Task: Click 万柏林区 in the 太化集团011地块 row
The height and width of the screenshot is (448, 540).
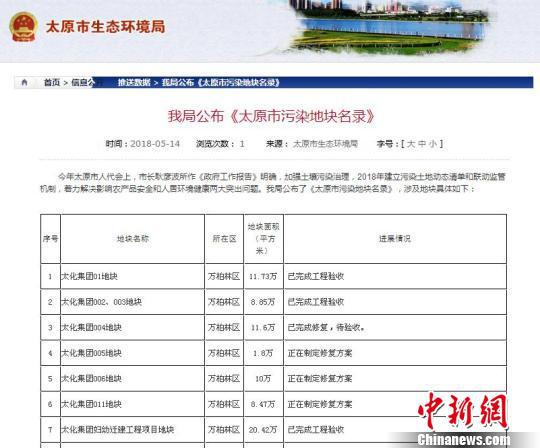Action: pyautogui.click(x=224, y=404)
